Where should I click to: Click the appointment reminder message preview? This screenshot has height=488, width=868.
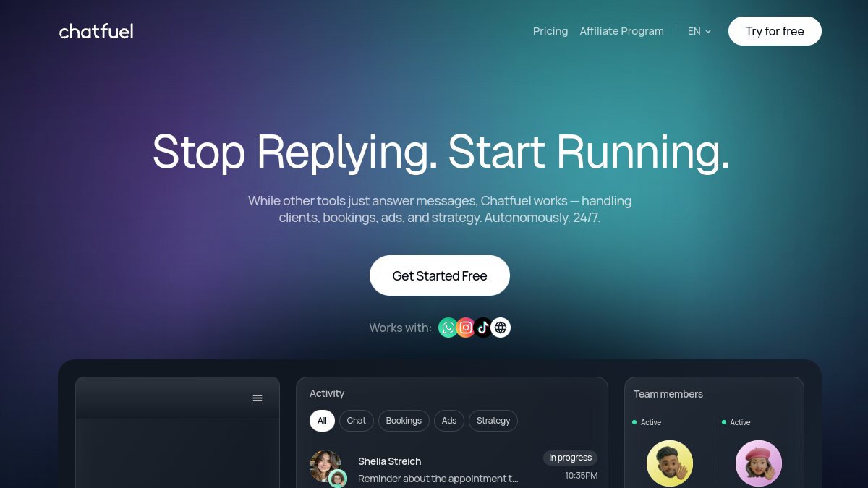(x=438, y=479)
